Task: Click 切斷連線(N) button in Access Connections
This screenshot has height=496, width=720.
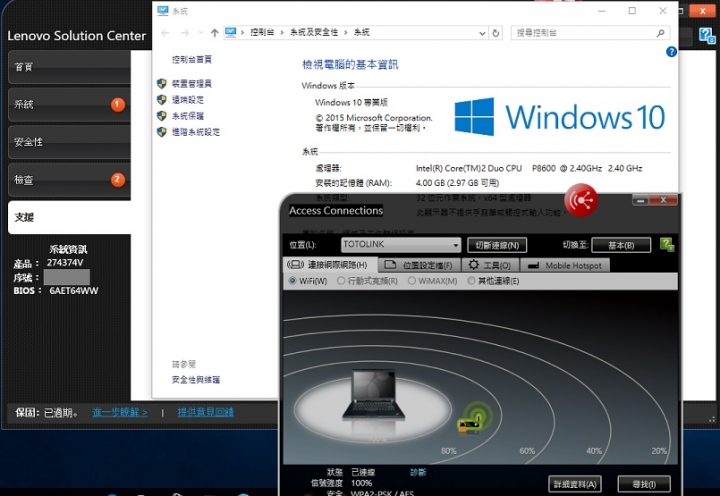Action: point(497,245)
